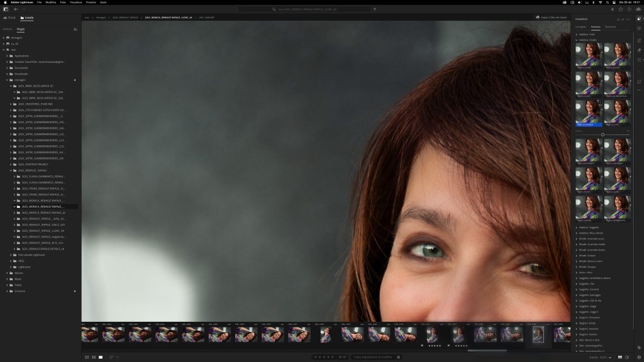644x362 pixels.
Task: Select single photo detail view toggle
Action: pyautogui.click(x=100, y=357)
